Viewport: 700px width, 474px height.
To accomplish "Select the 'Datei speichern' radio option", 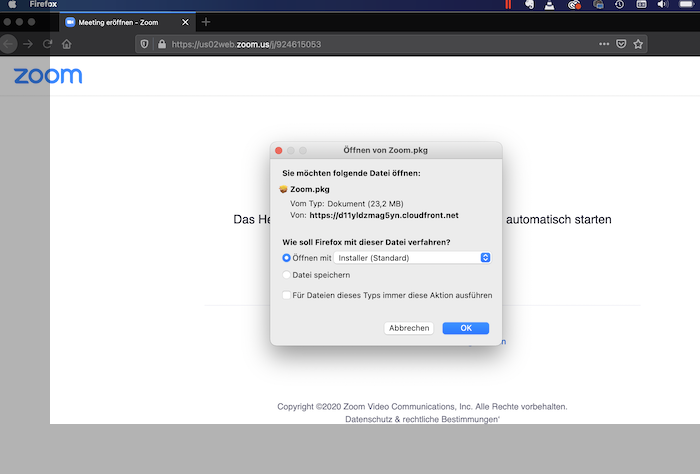I will [287, 274].
